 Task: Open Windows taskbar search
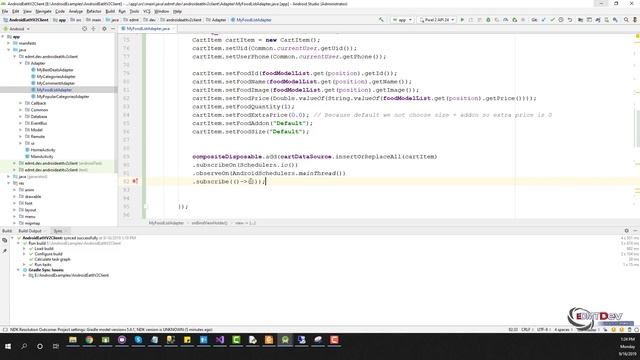click(x=24, y=346)
